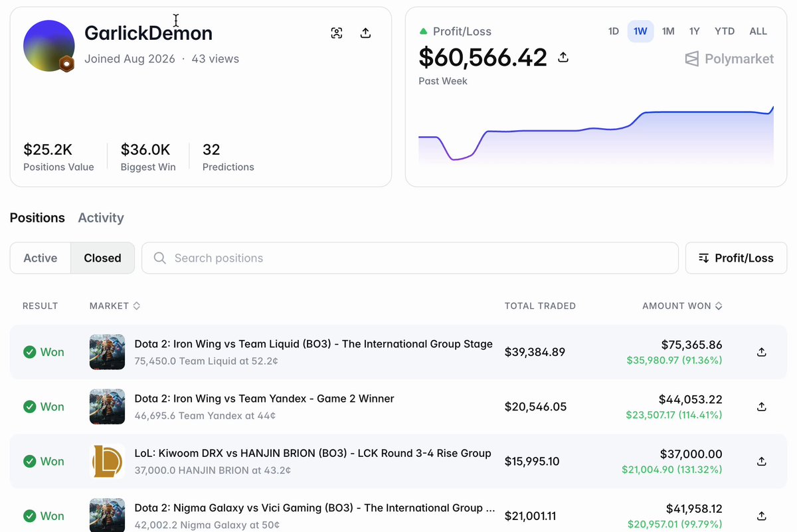Click the Nigma Galaxy market Dota 2 thumbnail

coord(107,515)
